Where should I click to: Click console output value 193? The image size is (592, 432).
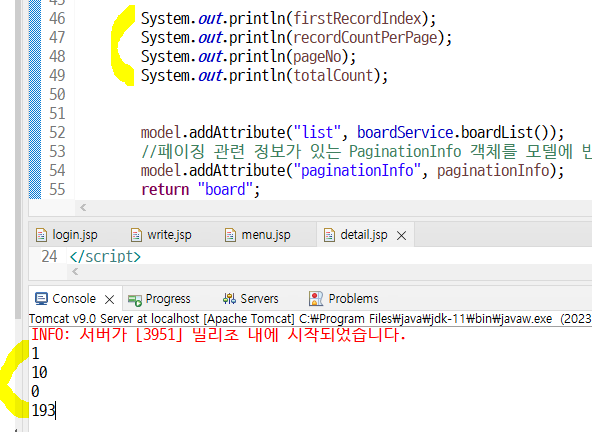click(x=43, y=410)
